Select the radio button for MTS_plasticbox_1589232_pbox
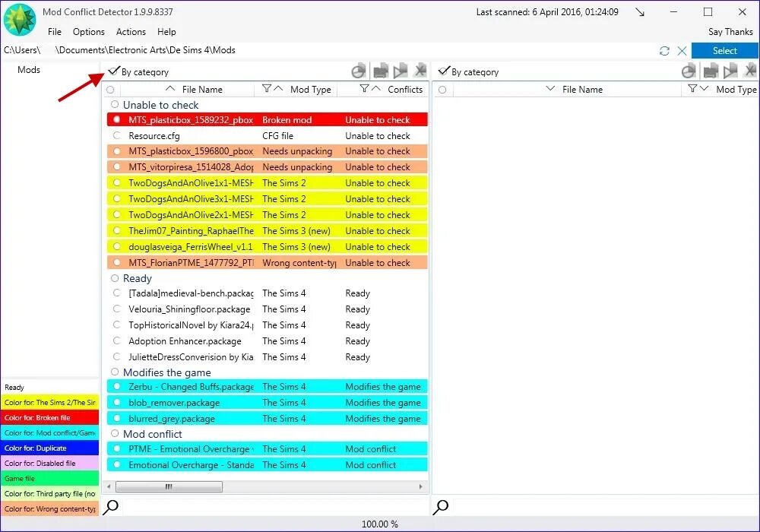Image resolution: width=760 pixels, height=532 pixels. (117, 119)
